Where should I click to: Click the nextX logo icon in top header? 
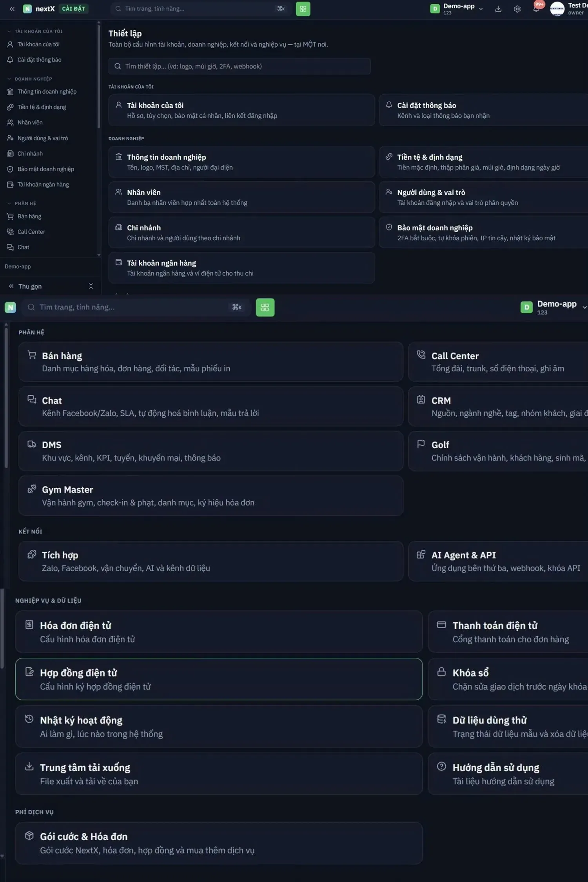coord(27,9)
